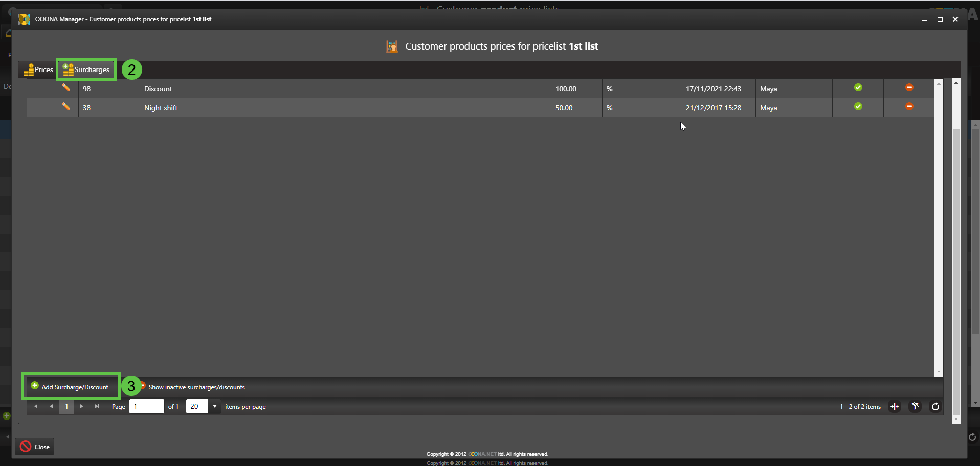Toggle the green active checkmark for Discount
This screenshot has height=466, width=980.
[858, 88]
